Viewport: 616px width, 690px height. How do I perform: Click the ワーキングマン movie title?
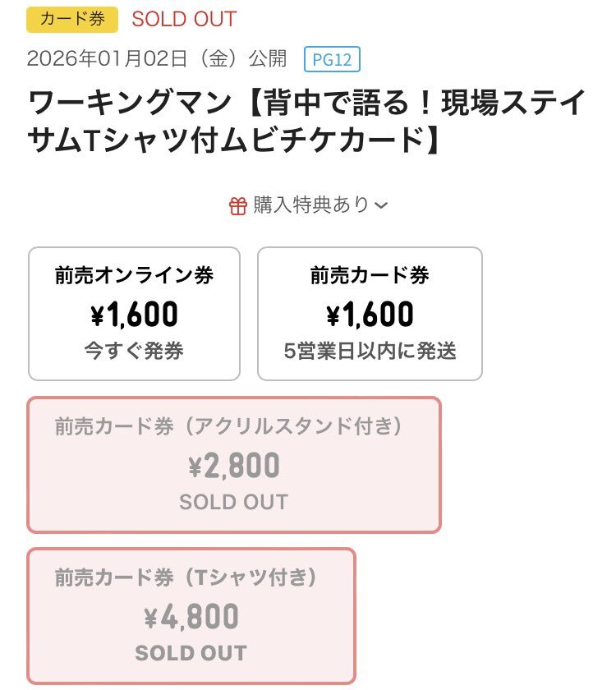click(x=306, y=123)
